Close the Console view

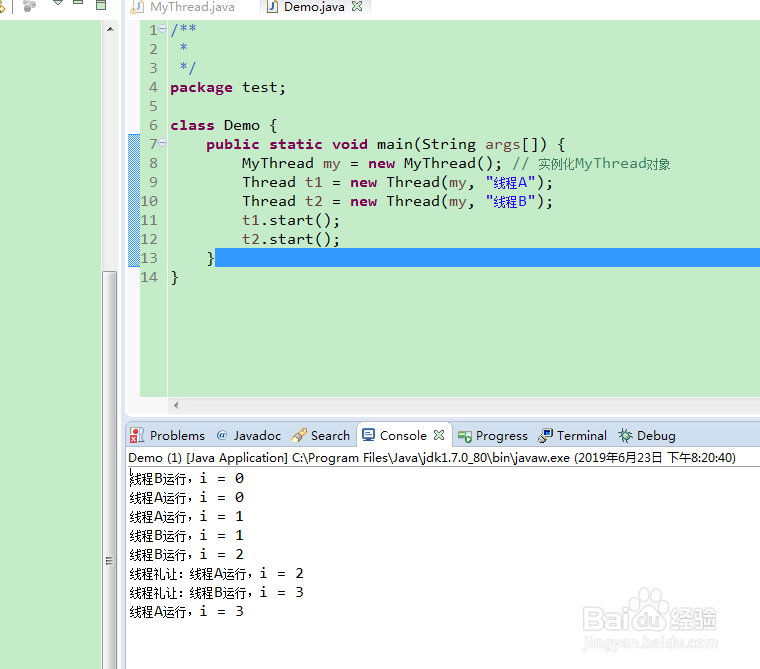tap(439, 435)
